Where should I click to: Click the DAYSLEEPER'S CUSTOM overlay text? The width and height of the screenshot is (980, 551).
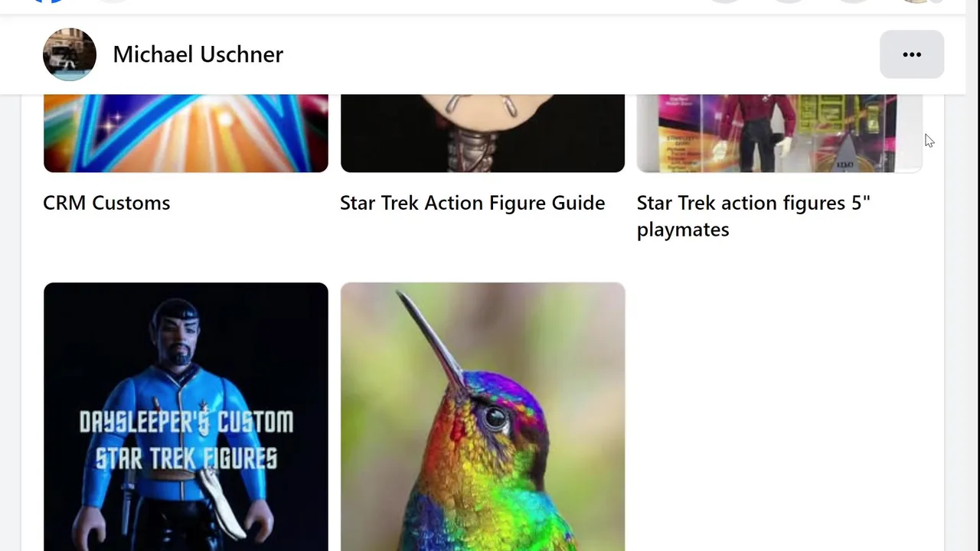pyautogui.click(x=186, y=422)
